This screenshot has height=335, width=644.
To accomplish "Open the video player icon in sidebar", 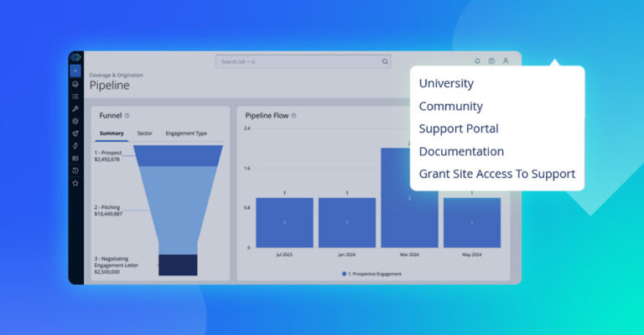I will coord(75,158).
